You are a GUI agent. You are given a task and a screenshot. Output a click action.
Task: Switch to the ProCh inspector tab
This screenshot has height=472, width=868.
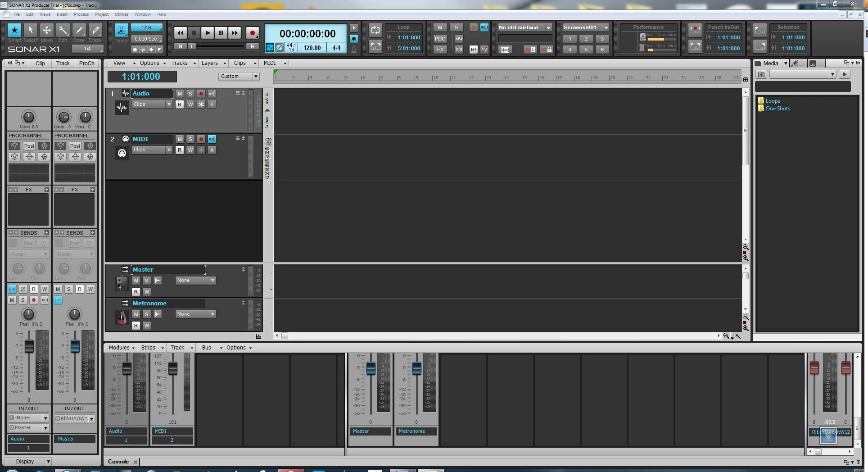pos(87,64)
